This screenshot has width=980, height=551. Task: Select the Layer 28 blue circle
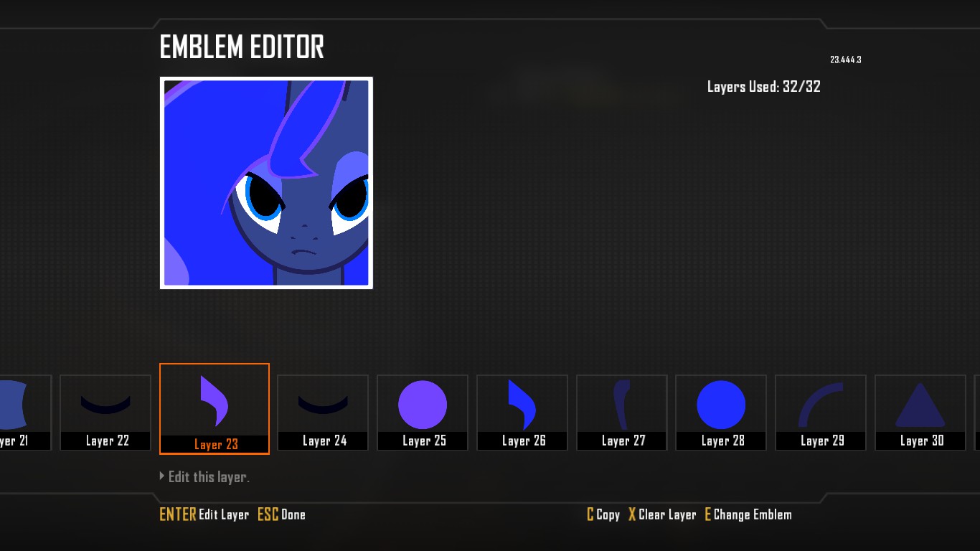pyautogui.click(x=720, y=405)
